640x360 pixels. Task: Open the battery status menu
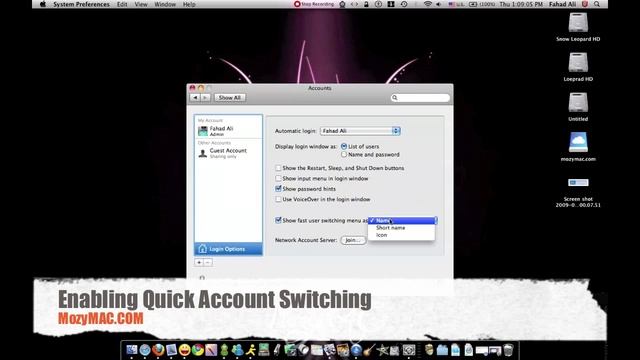pyautogui.click(x=482, y=4)
